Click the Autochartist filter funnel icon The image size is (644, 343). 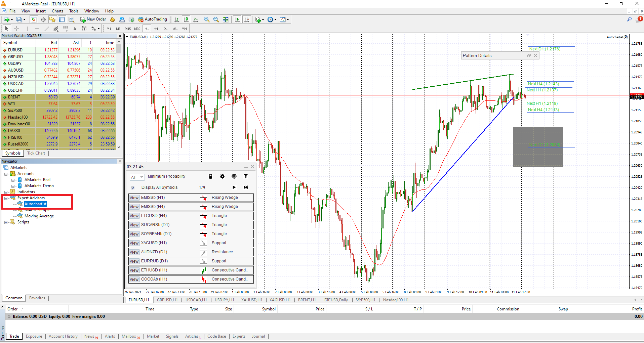(x=246, y=176)
